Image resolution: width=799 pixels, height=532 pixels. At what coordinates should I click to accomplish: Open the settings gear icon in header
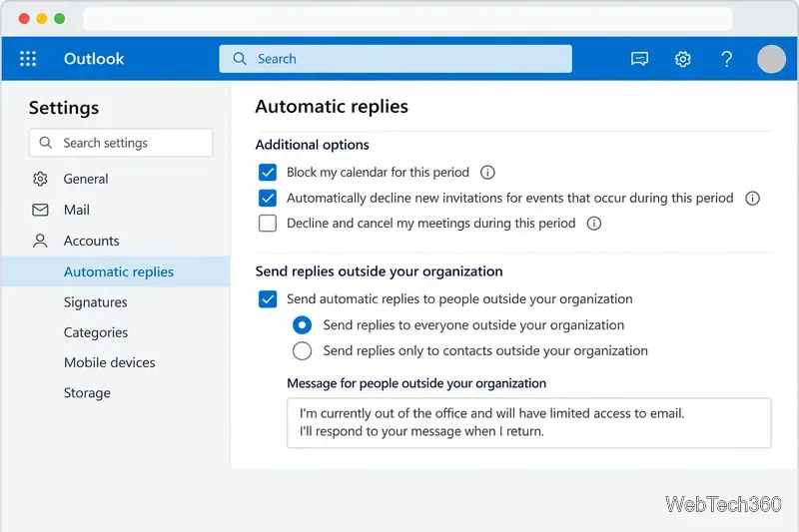coord(683,59)
